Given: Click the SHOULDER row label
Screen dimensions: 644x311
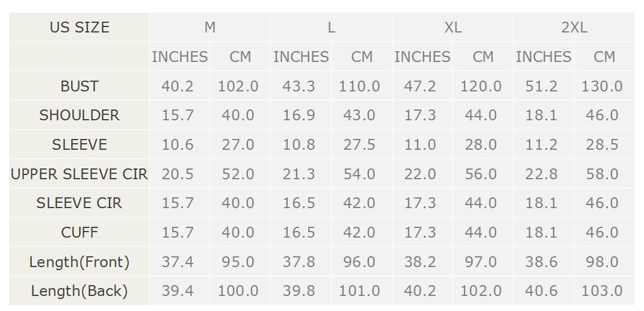Looking at the screenshot, I should (x=79, y=115).
